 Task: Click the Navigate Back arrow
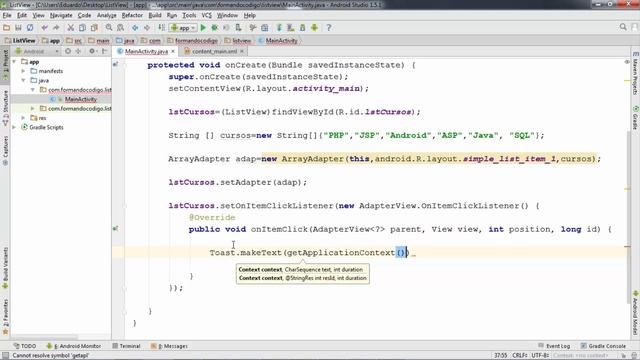pos(135,28)
